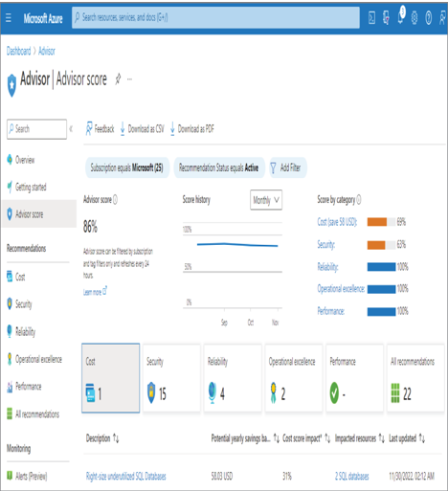Screen dimensions: 448x491
Task: Open Getting started in the sidebar
Action: point(27,187)
